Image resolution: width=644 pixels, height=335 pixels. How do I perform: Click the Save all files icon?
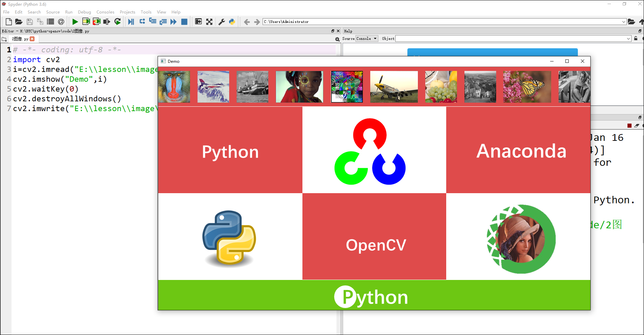click(x=40, y=22)
